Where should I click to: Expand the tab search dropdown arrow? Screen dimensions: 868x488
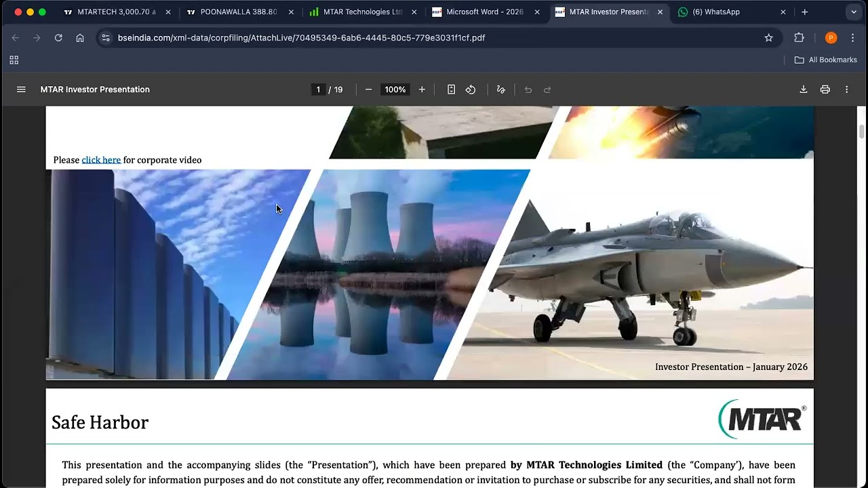[853, 12]
